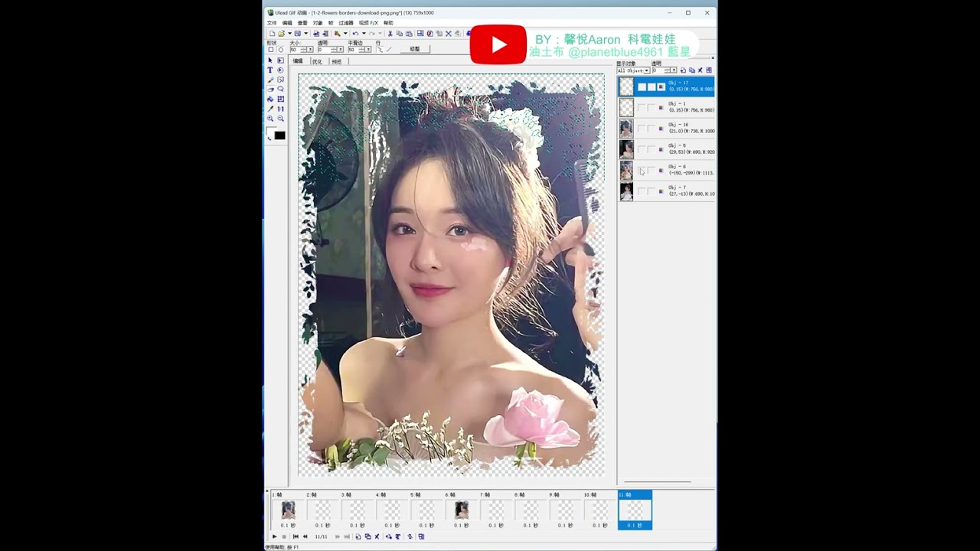The height and width of the screenshot is (551, 980).
Task: Click the YouTube play logo overlay
Action: click(x=498, y=44)
